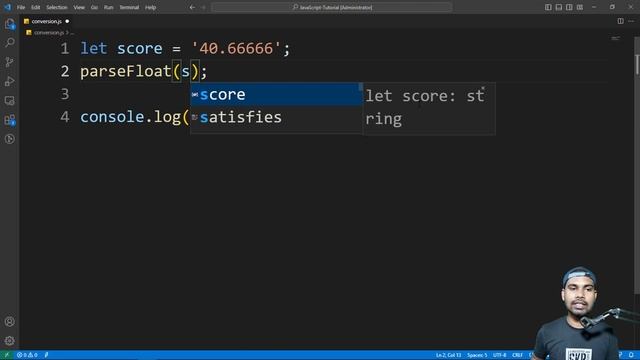Select the 'score' autocomplete suggestion
The width and height of the screenshot is (640, 360).
276,95
